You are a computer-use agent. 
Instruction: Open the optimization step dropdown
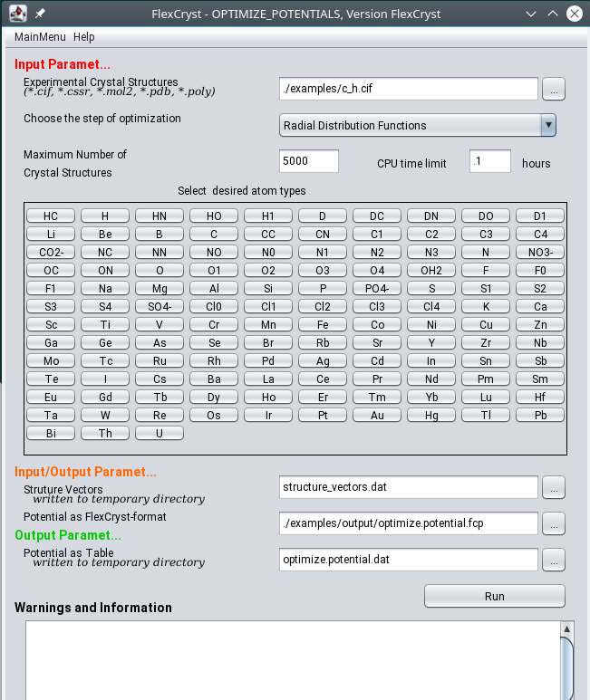click(417, 125)
